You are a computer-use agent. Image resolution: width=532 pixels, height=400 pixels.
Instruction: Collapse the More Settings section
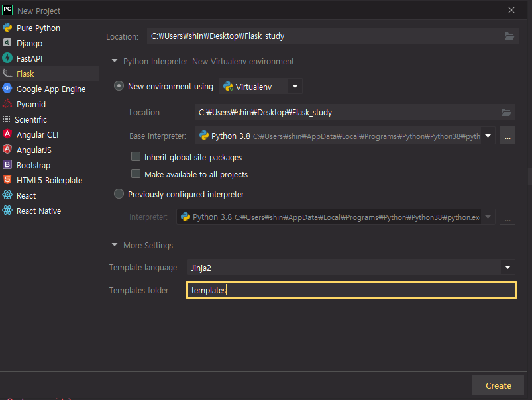coord(115,244)
